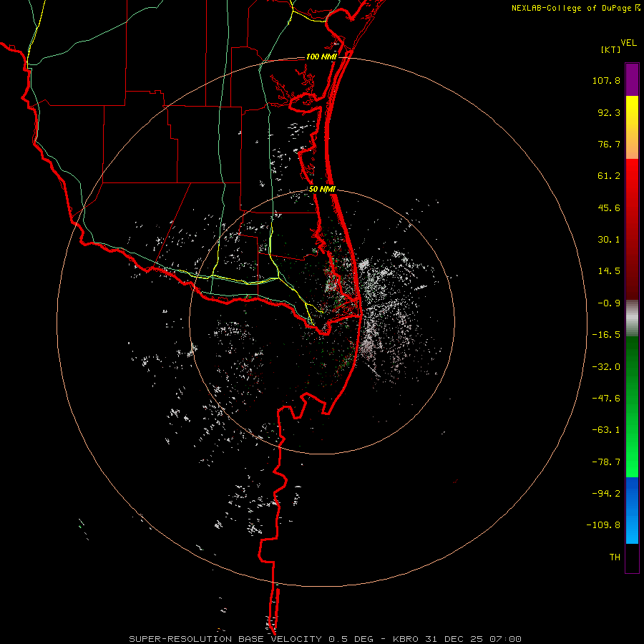644x644 pixels.
Task: Click the 107.8 legend value
Action: click(x=606, y=80)
